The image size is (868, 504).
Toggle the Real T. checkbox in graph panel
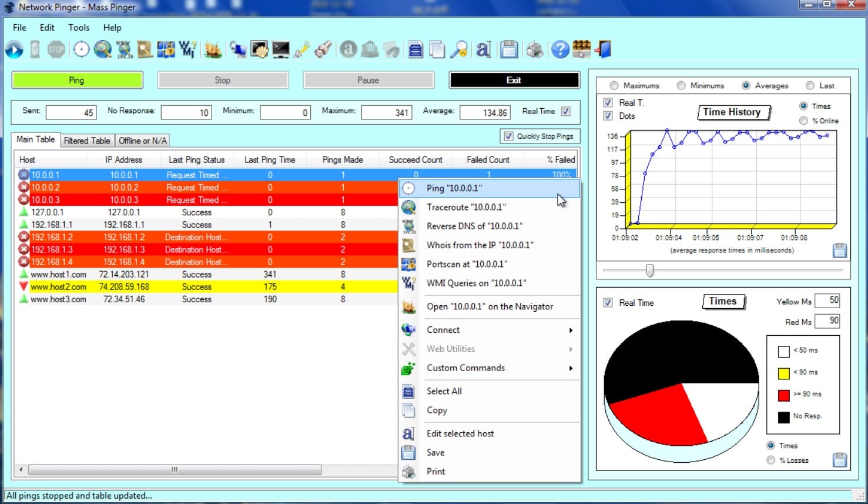[608, 102]
